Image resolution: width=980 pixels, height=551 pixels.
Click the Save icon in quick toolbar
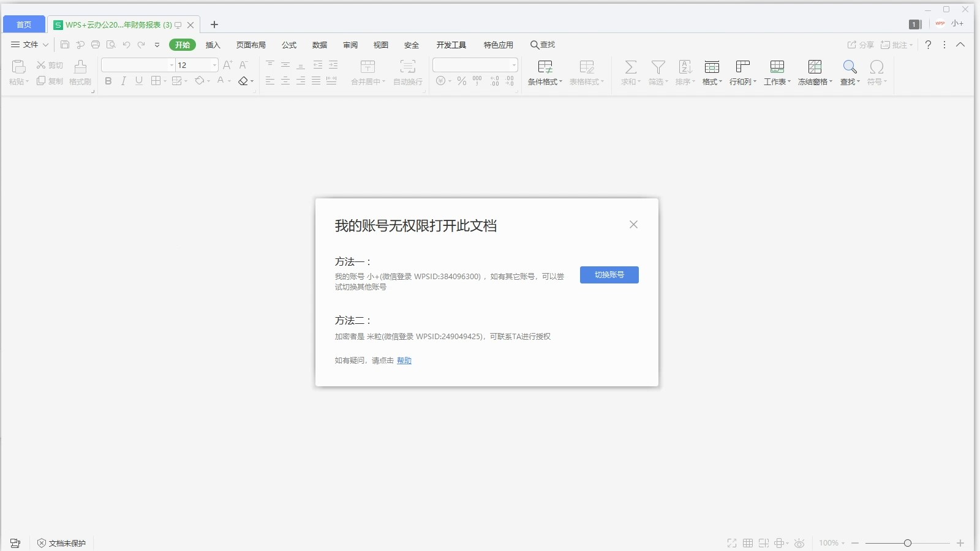(x=65, y=45)
